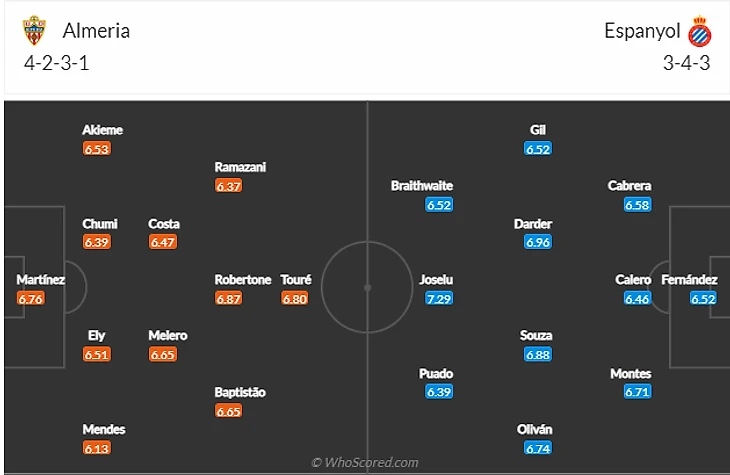Image resolution: width=730 pixels, height=475 pixels.
Task: Click the Espanyol team name
Action: pos(642,31)
